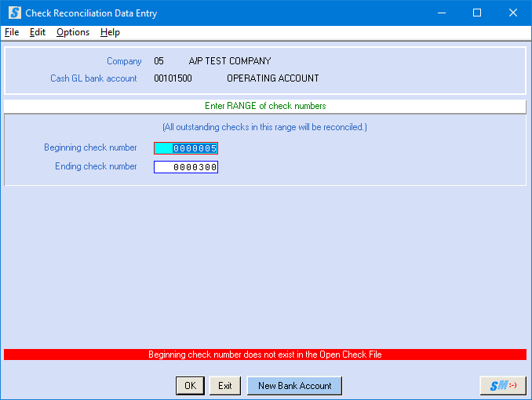Screen dimensions: 532x400
Task: Open the Edit menu
Action: pos(38,32)
